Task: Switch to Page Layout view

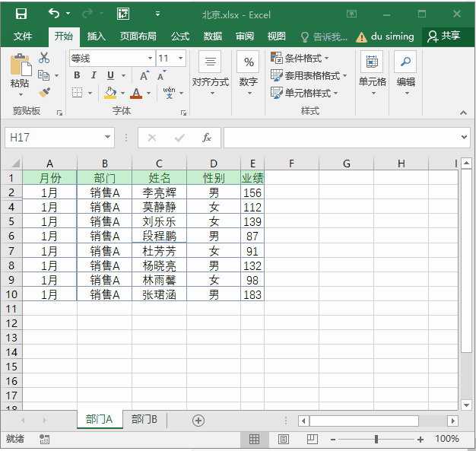Action: (283, 439)
